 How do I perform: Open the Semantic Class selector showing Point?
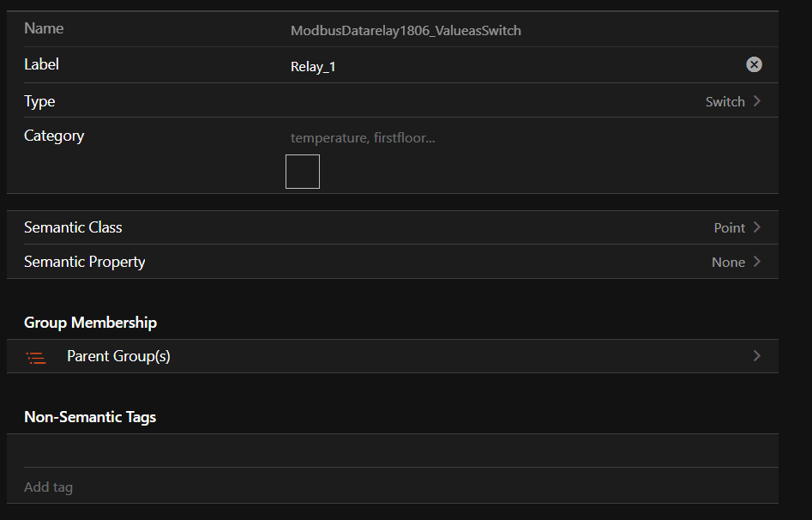click(x=729, y=227)
